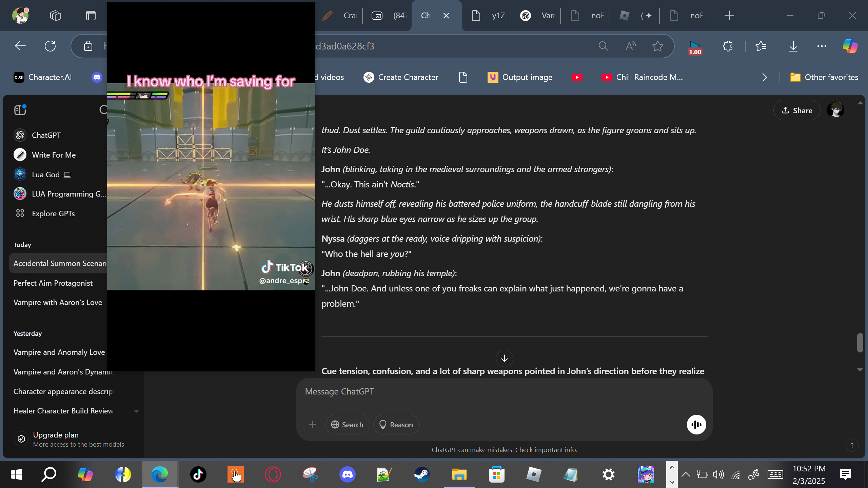
Task: Open the video speed 1.00 extension
Action: point(695,47)
